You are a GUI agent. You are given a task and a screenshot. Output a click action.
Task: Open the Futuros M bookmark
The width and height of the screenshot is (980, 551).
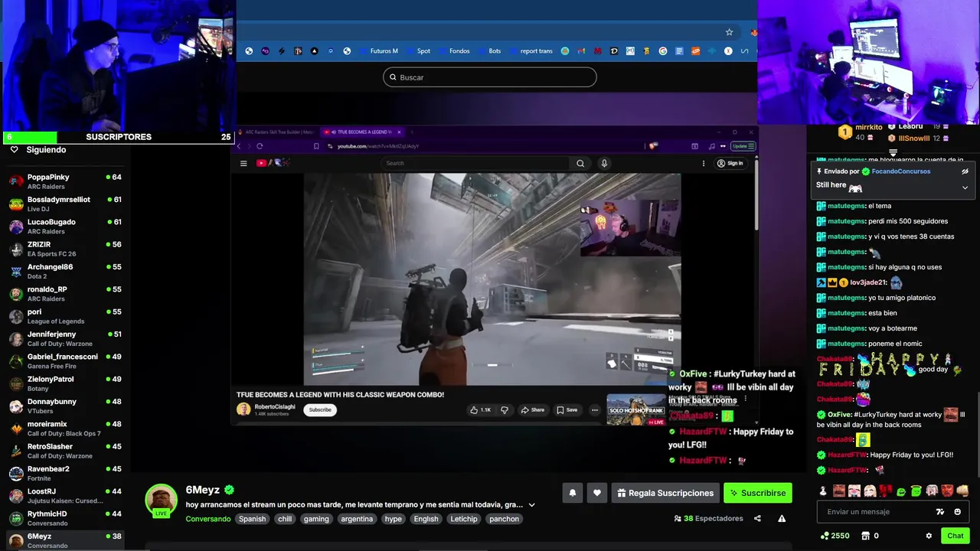tap(384, 51)
